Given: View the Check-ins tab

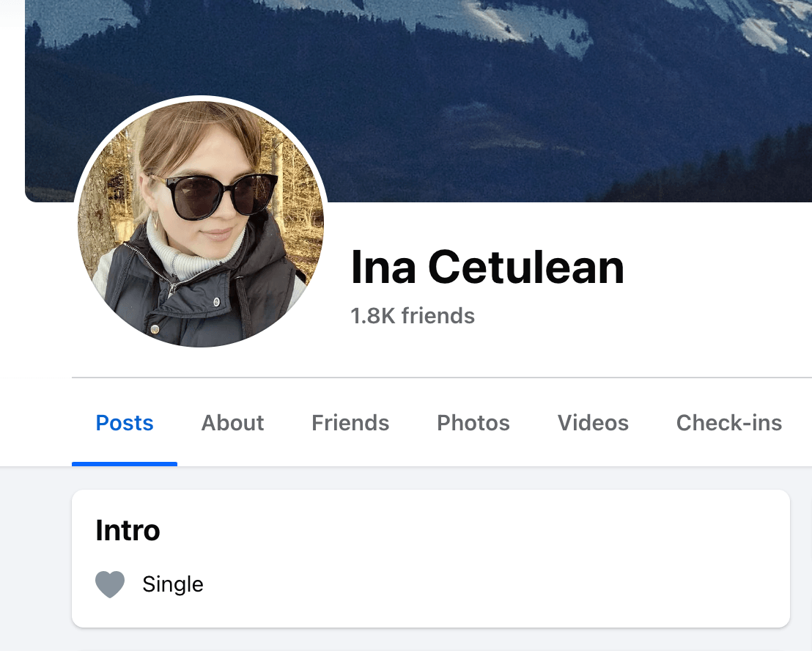Looking at the screenshot, I should coord(728,423).
